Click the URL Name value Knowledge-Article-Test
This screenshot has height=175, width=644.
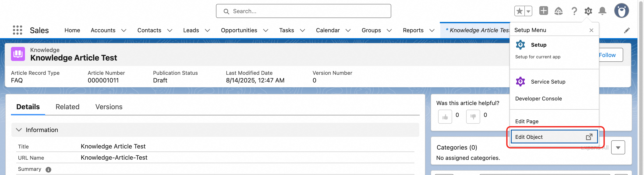tap(114, 157)
